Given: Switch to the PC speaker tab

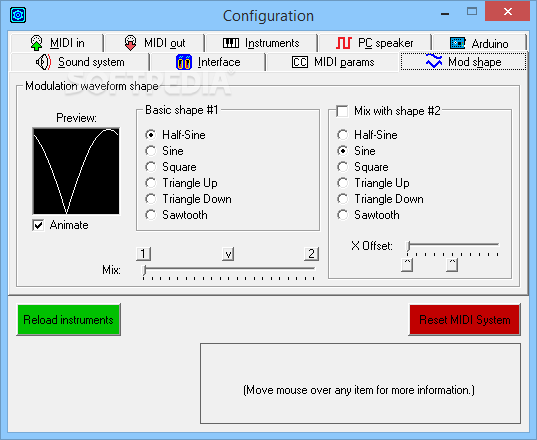Looking at the screenshot, I should pyautogui.click(x=374, y=43).
